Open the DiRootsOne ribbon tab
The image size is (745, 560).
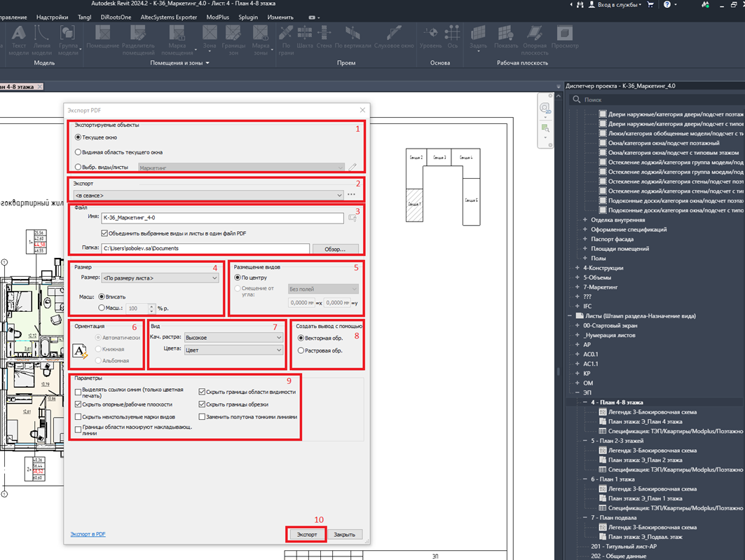pyautogui.click(x=116, y=17)
